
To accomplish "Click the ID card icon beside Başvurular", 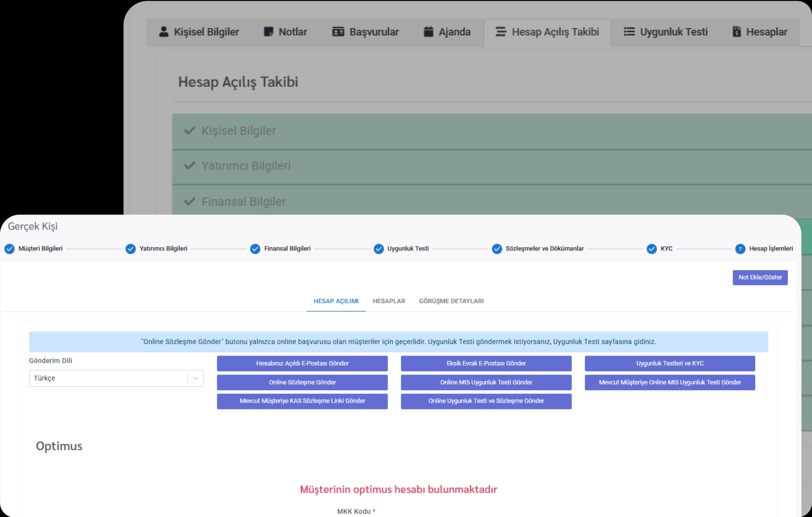I will pyautogui.click(x=338, y=32).
